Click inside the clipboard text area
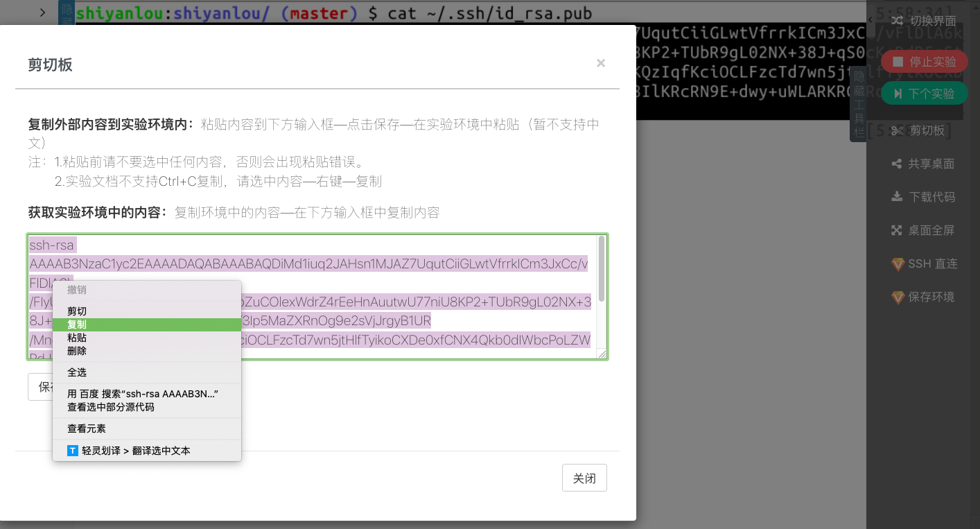Viewport: 980px width, 529px height. [317, 297]
